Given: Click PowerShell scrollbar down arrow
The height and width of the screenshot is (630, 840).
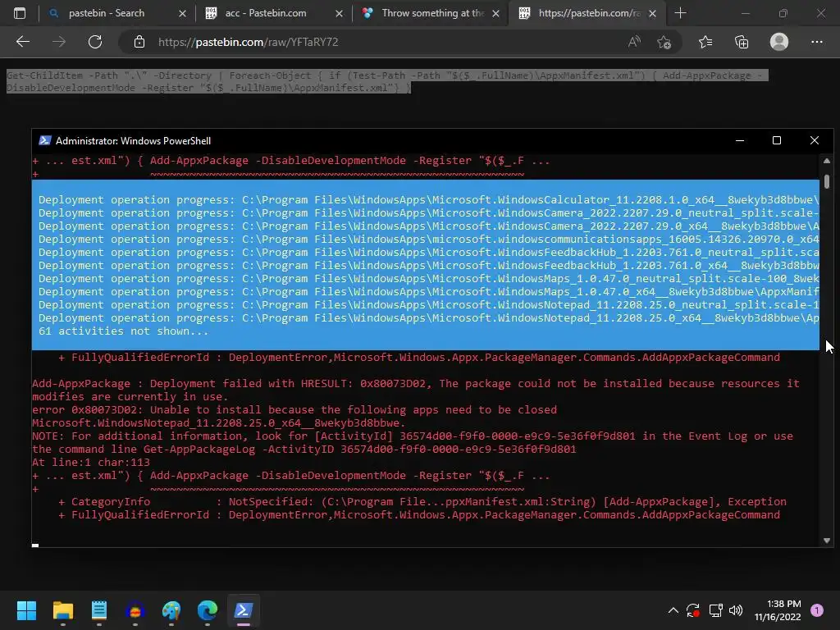Looking at the screenshot, I should (827, 541).
